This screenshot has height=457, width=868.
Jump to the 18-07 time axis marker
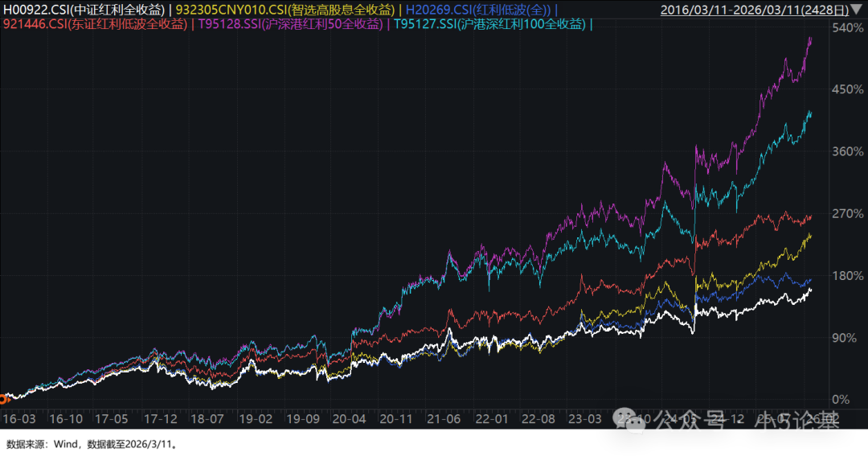pyautogui.click(x=206, y=419)
